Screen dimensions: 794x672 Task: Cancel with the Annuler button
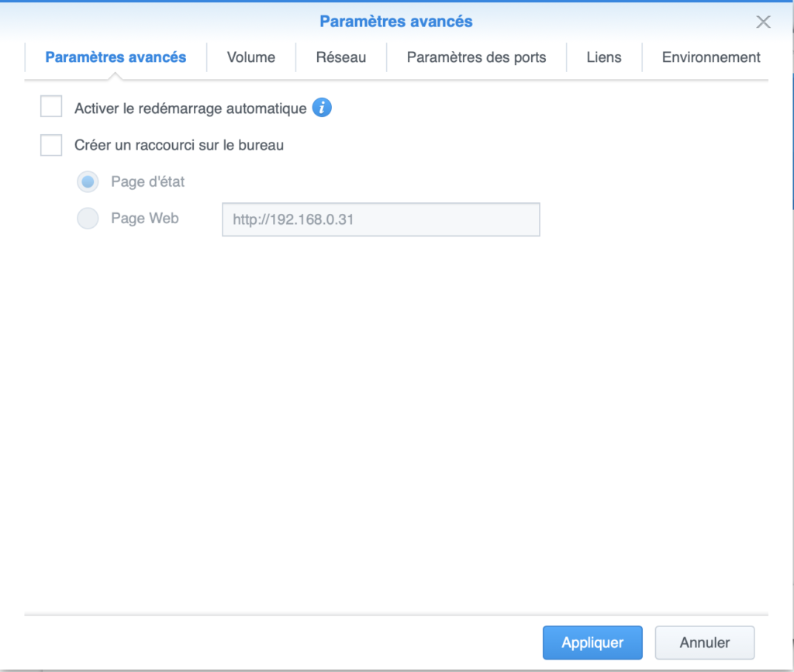704,643
